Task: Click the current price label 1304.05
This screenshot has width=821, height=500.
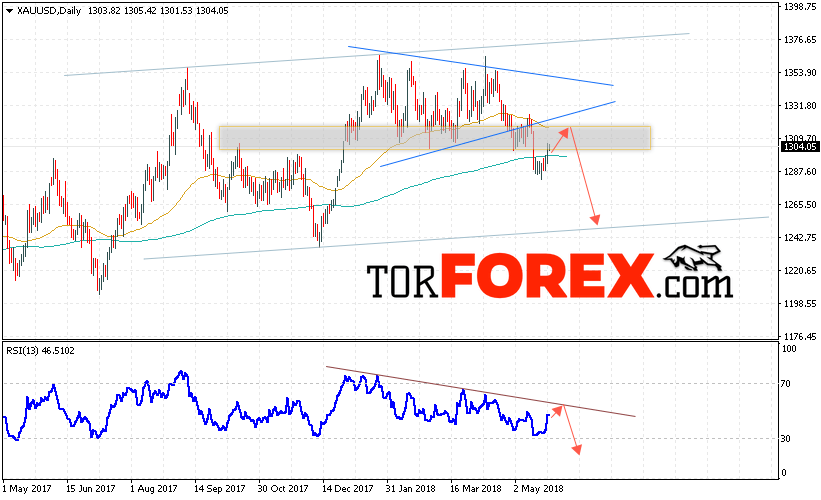Action: [x=800, y=147]
